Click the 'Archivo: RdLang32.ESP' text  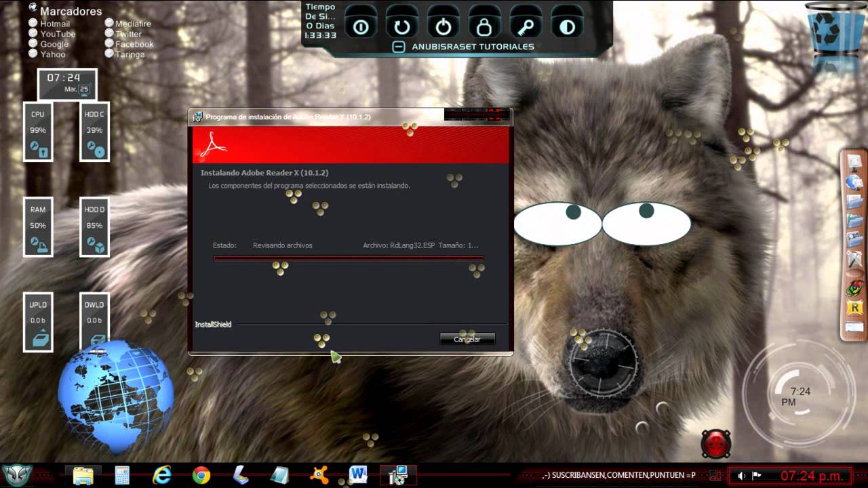(x=399, y=245)
